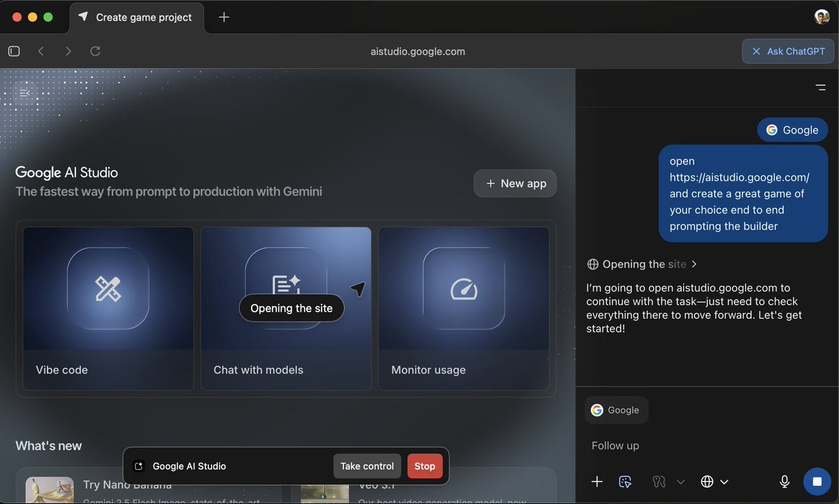Toggle the browser sidebar panel icon
This screenshot has width=839, height=504.
14,51
